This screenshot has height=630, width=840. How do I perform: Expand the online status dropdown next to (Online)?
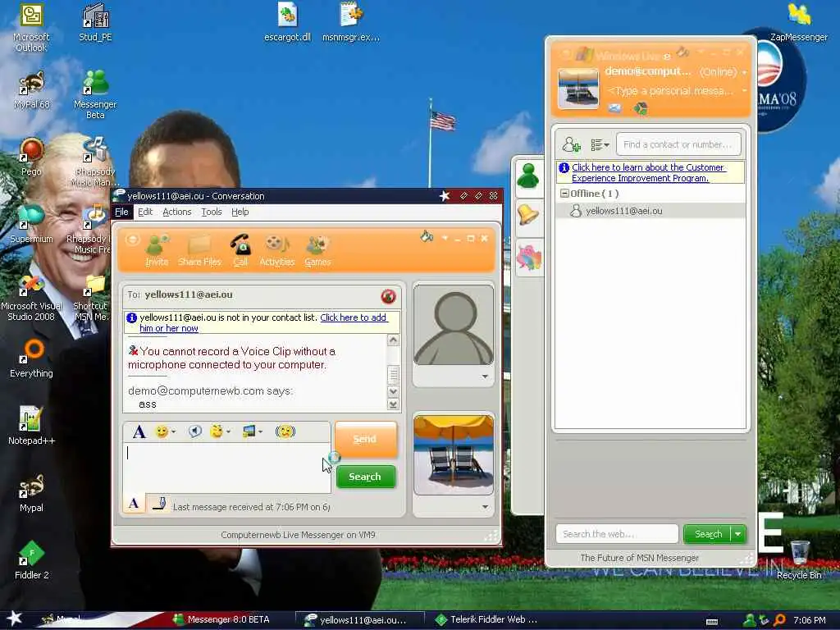pos(745,72)
